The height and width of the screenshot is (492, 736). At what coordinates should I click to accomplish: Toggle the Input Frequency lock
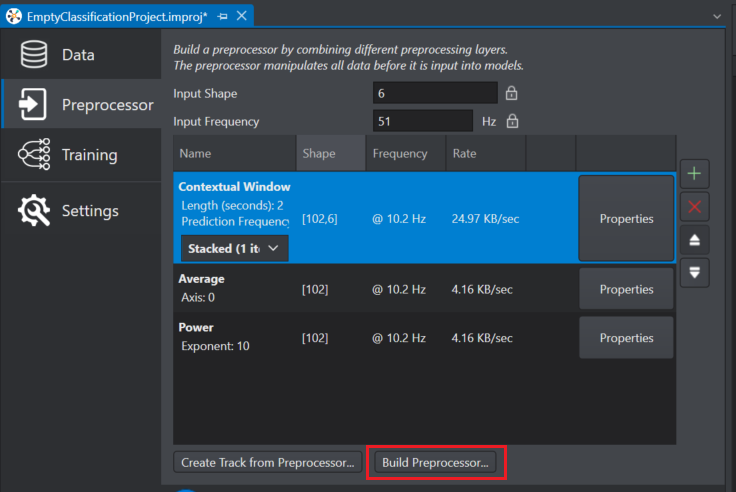click(x=512, y=121)
